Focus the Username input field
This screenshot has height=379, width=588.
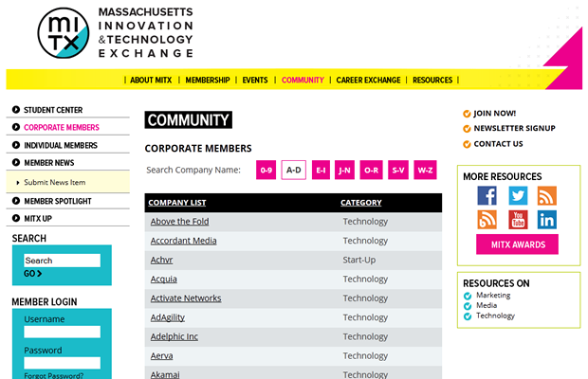tap(63, 332)
